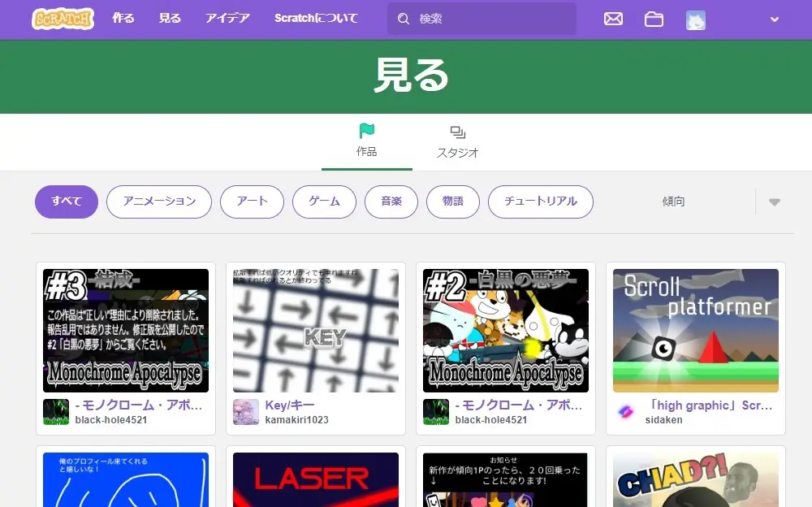The image size is (812, 507).
Task: Open black-hole4521 avatar on #2 project card
Action: pos(436,412)
